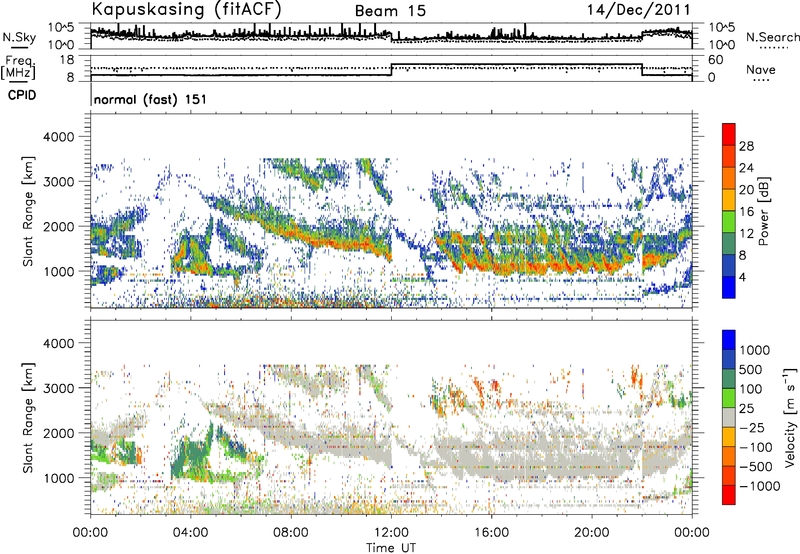The height and width of the screenshot is (554, 800).
Task: Click the velocity panel 'Slant Range [km]' label
Action: tap(29, 417)
